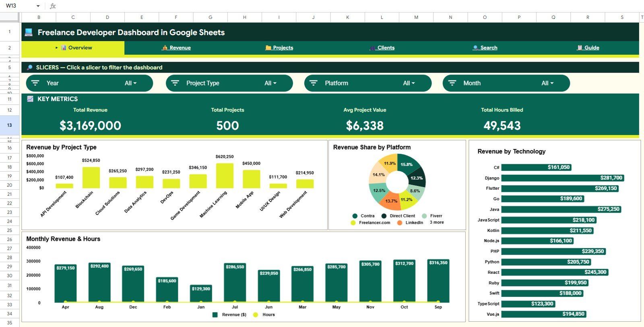Click the Total Hours Billed value 49,543
This screenshot has height=327, width=644.
502,126
